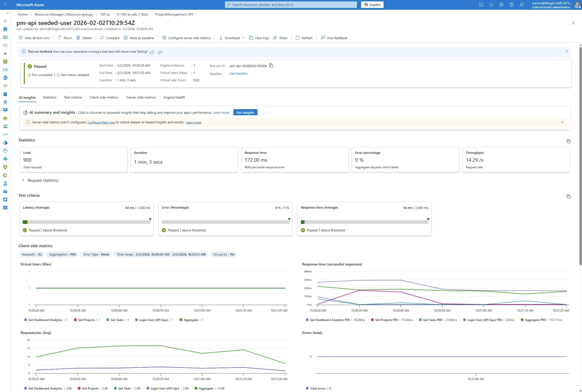The height and width of the screenshot is (392, 582).
Task: Open the Requests : (5) filter
Action: click(x=31, y=254)
